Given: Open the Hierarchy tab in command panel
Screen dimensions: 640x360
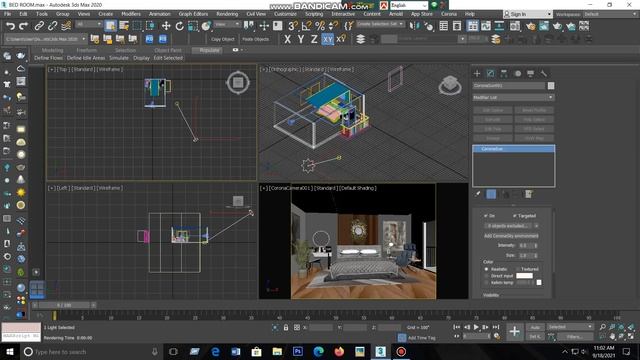Looking at the screenshot, I should click(504, 73).
